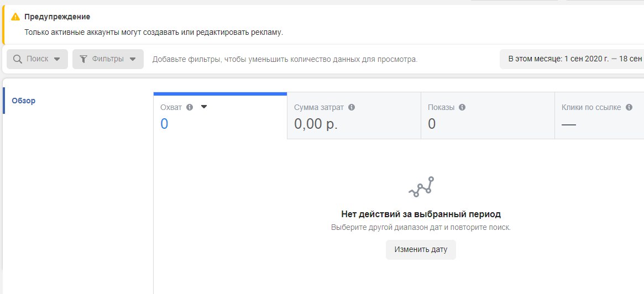Click the funnel filter icon
Screen dimensions: 644x294
click(x=83, y=59)
